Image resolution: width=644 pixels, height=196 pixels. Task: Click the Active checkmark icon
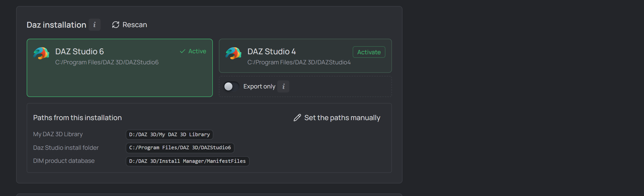pyautogui.click(x=183, y=51)
